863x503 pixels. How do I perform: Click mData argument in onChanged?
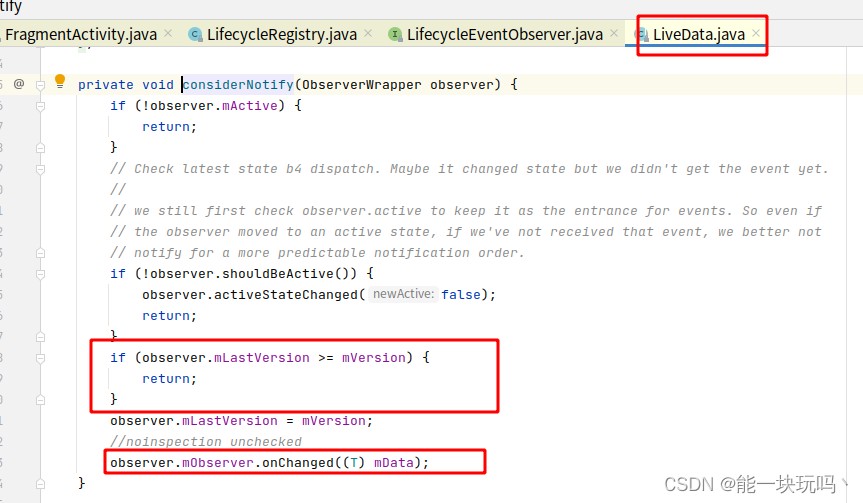394,463
